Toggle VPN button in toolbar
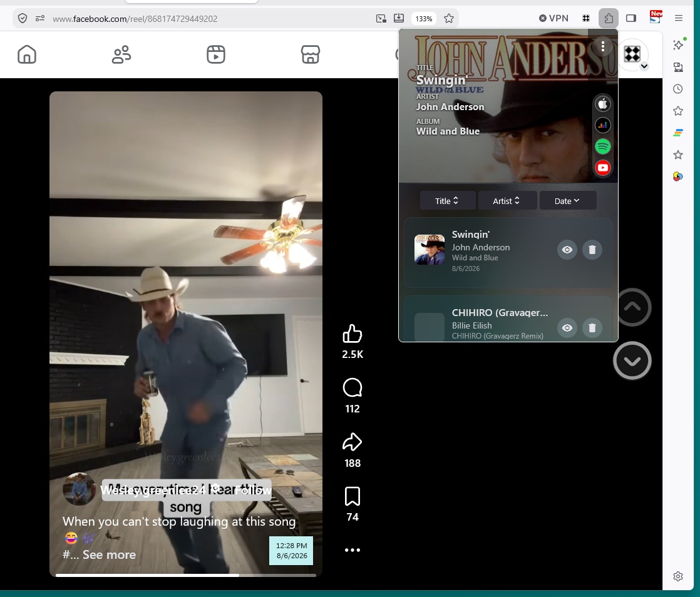Image resolution: width=700 pixels, height=597 pixels. point(553,18)
